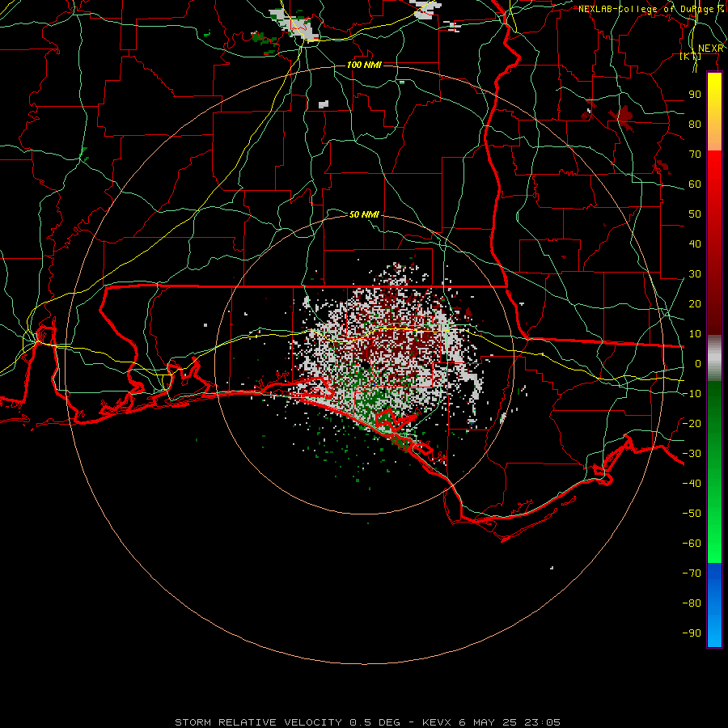
Task: Pick the 50 label on the scale
Action: click(695, 214)
